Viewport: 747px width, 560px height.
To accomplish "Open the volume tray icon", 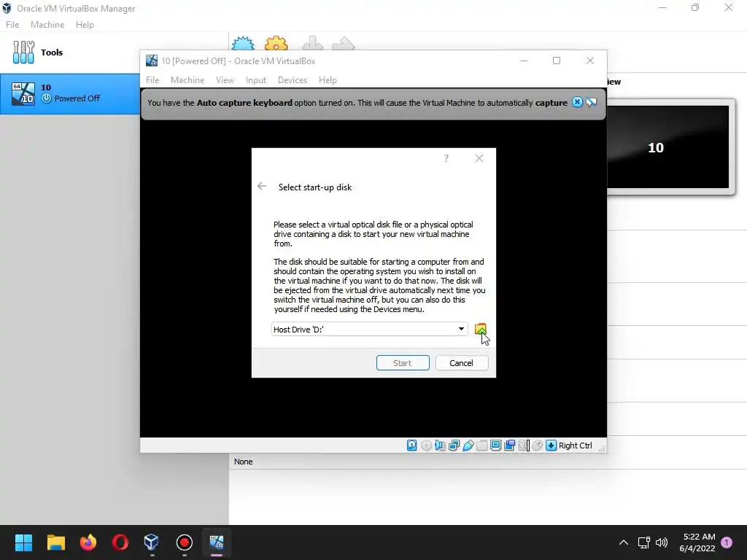I will click(x=662, y=542).
